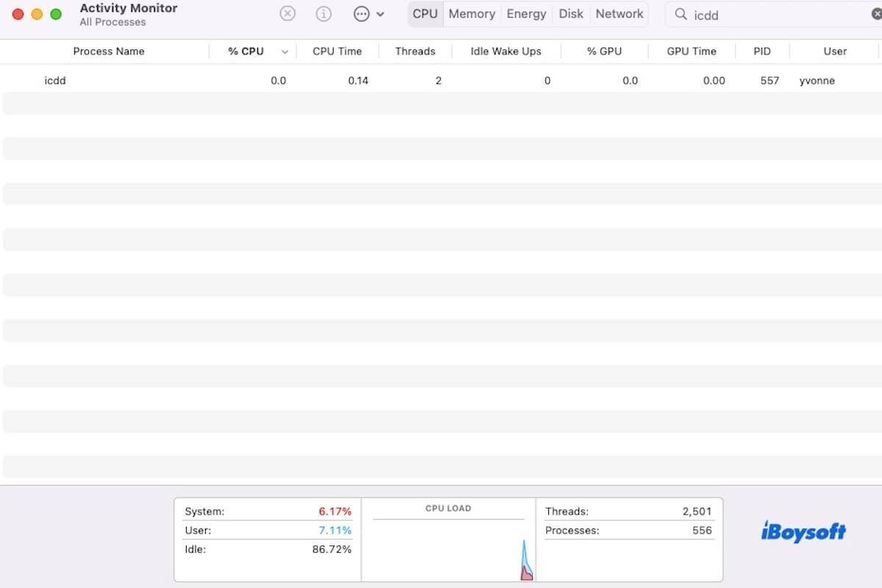Sort by the PID column header
The width and height of the screenshot is (882, 588).
[x=761, y=51]
